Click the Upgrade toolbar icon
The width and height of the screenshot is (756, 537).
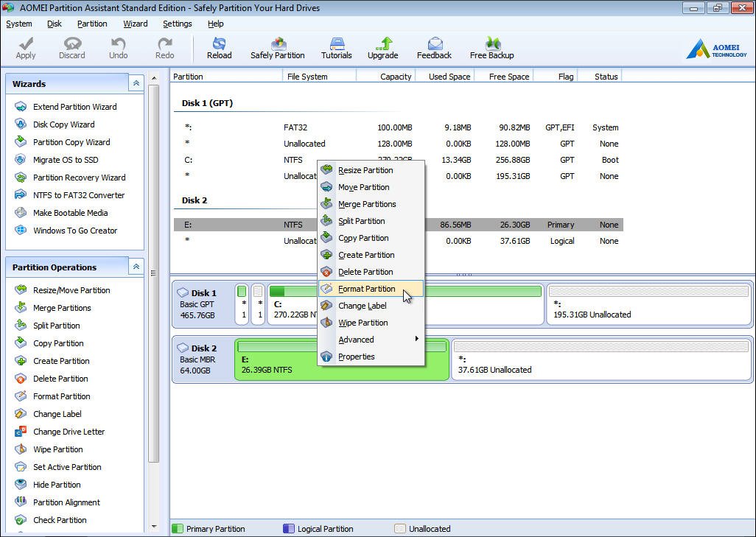(x=382, y=48)
